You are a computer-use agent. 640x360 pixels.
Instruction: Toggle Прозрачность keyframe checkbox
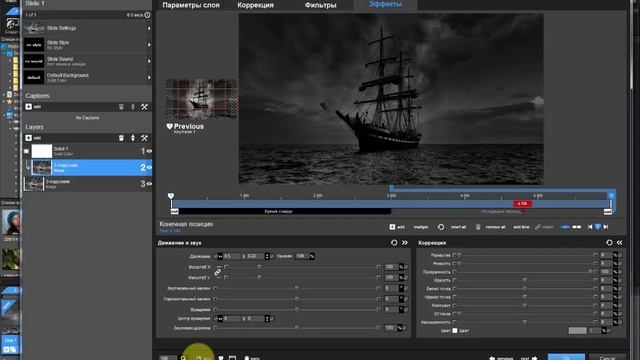[x=455, y=272]
